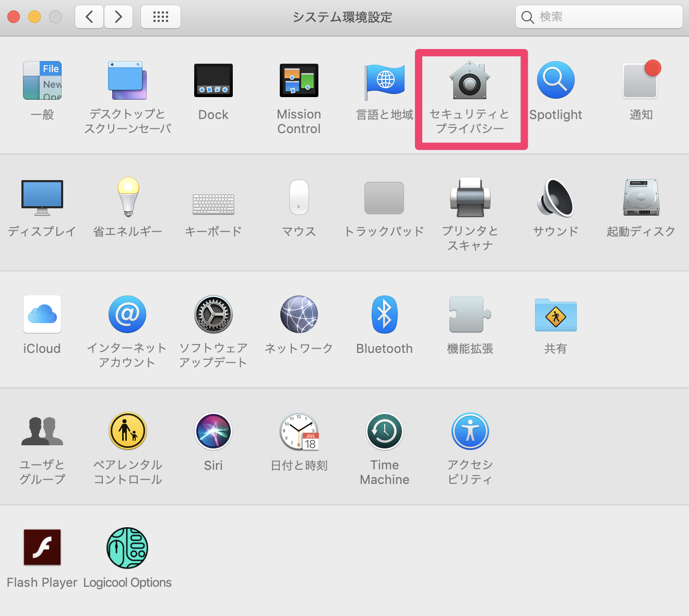Open ディスプレイ (Displays) preferences
The width and height of the screenshot is (689, 616).
click(42, 197)
